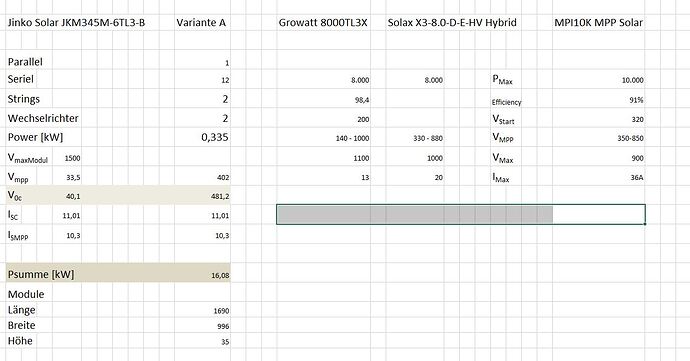Click the Höhe value '35'
The width and height of the screenshot is (690, 361).
click(x=225, y=342)
